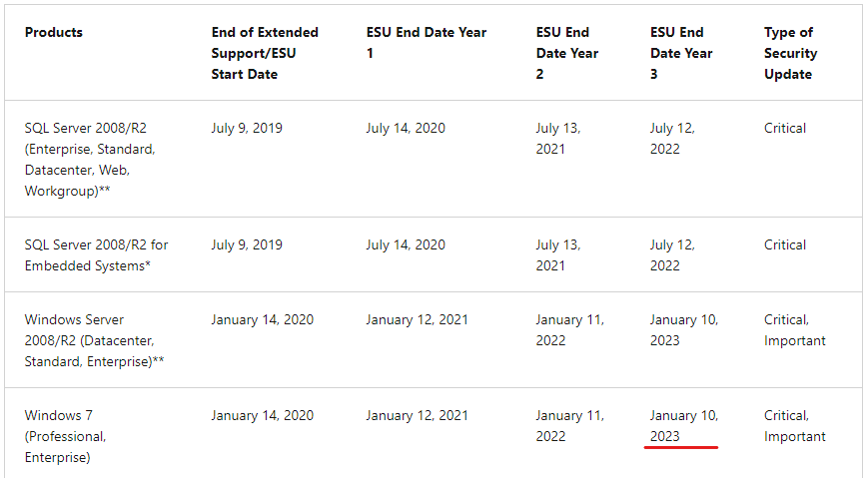
Task: Select July 9, 2019 in the Embedded Systems row
Action: tap(247, 244)
